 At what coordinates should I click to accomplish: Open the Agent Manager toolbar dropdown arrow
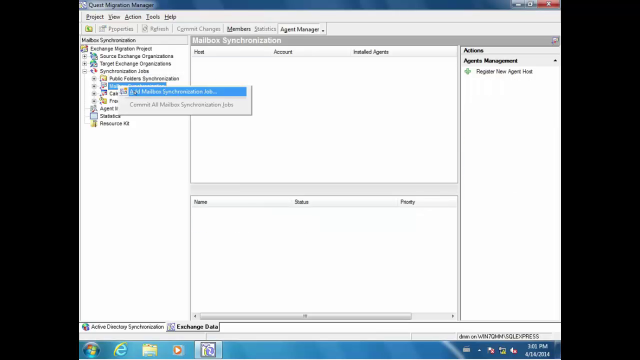pos(323,30)
